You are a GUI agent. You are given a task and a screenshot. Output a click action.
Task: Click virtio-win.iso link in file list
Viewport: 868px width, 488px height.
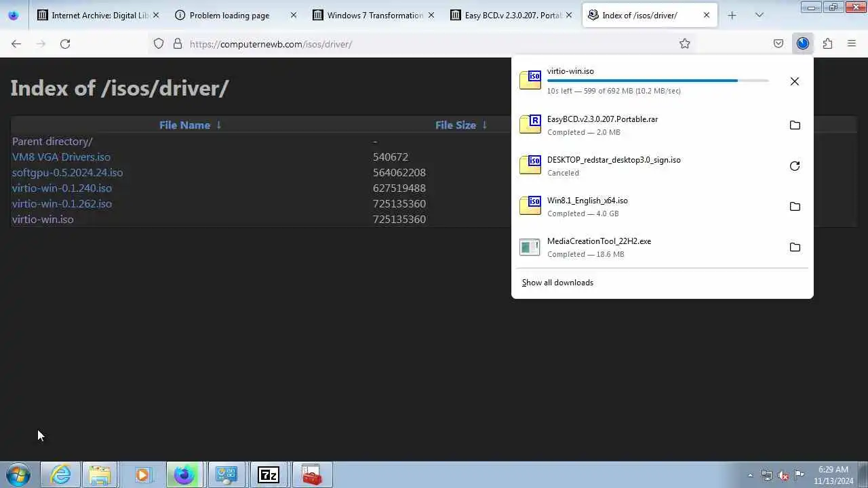(43, 219)
